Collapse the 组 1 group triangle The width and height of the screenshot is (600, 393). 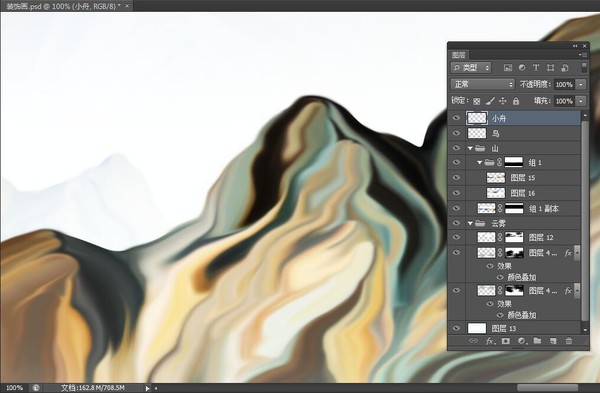tap(479, 163)
